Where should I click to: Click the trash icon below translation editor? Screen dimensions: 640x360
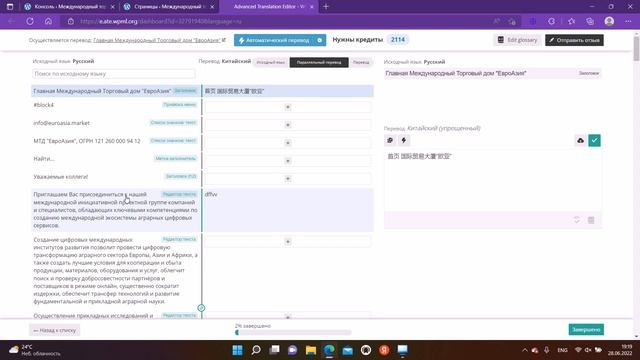click(591, 220)
